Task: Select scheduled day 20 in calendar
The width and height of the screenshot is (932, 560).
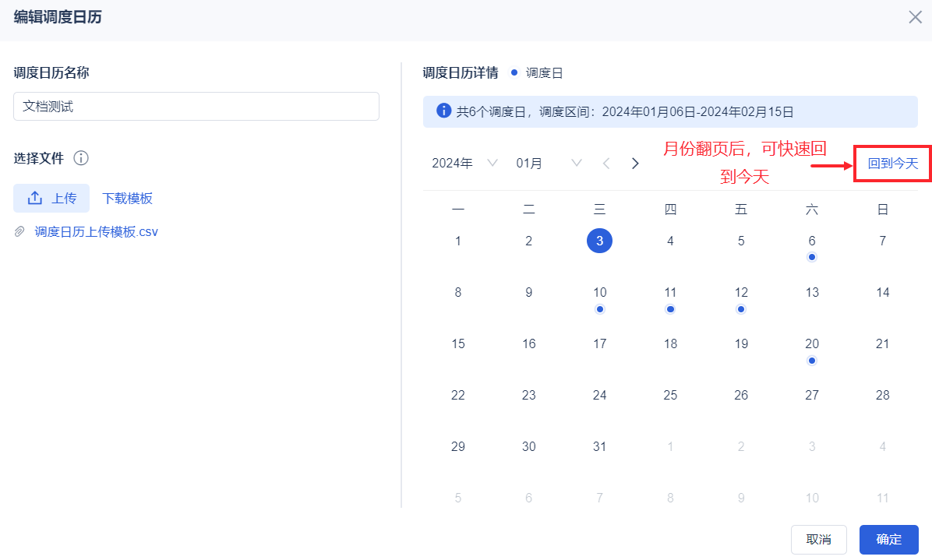Action: (x=812, y=344)
